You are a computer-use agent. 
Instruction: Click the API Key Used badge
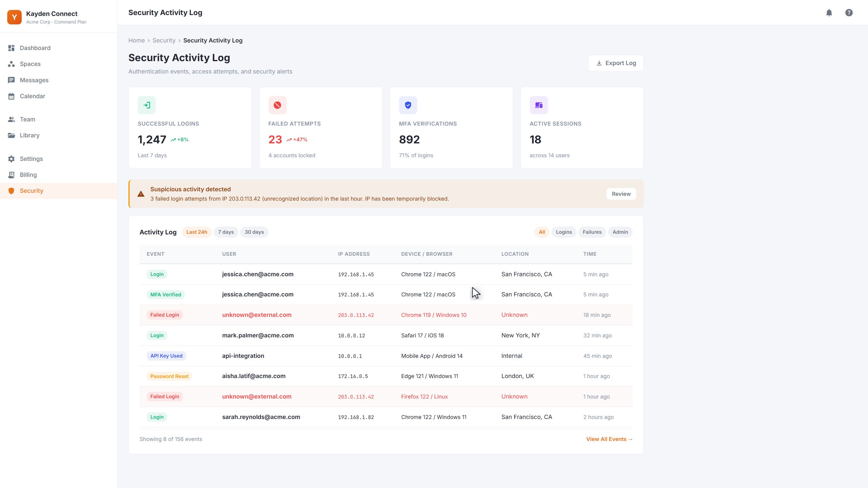[166, 356]
